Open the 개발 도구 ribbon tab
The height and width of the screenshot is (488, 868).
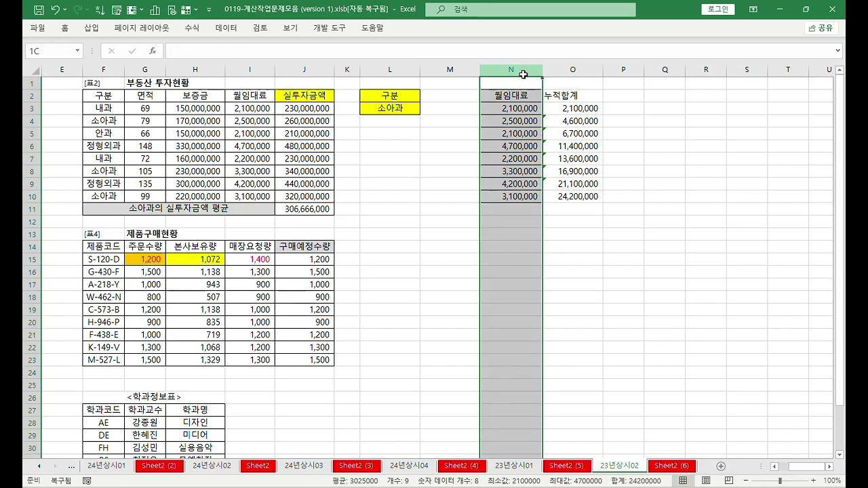click(330, 28)
